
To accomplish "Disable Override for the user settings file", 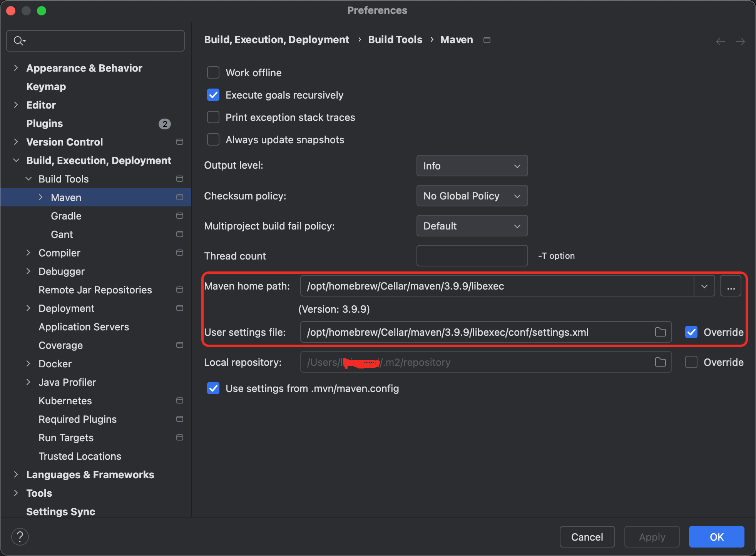I will coord(691,332).
